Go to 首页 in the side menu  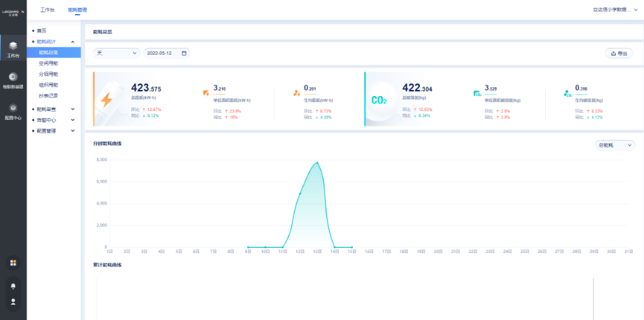tap(42, 31)
